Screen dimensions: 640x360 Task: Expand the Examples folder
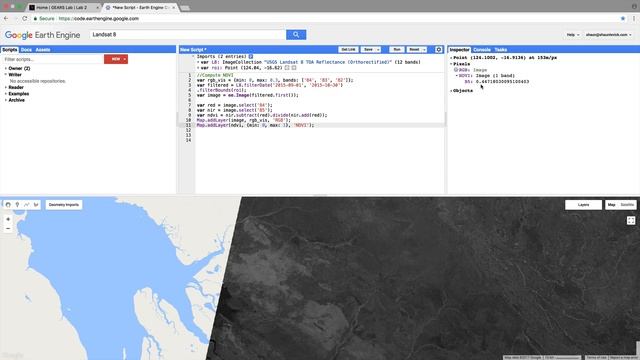tap(6, 94)
